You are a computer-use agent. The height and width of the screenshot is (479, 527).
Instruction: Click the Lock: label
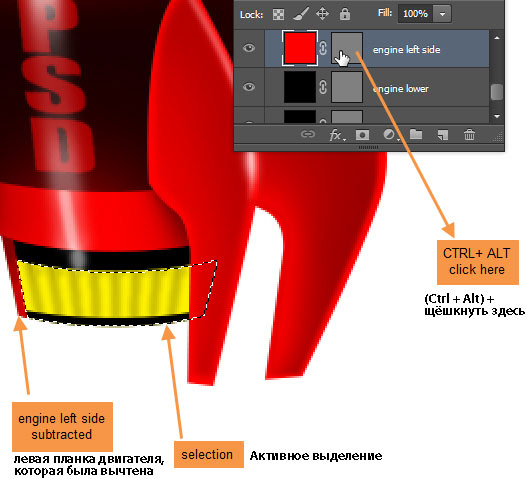click(x=251, y=14)
